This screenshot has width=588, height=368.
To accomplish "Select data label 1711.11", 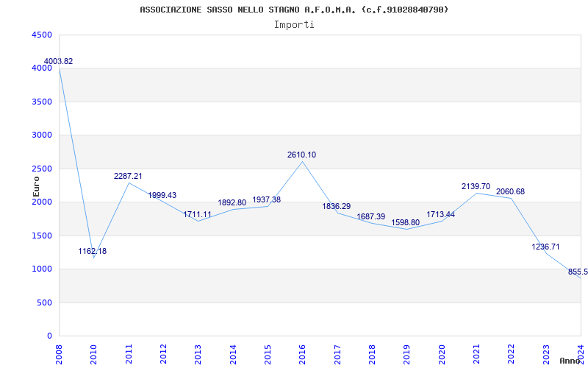I will 197,214.
